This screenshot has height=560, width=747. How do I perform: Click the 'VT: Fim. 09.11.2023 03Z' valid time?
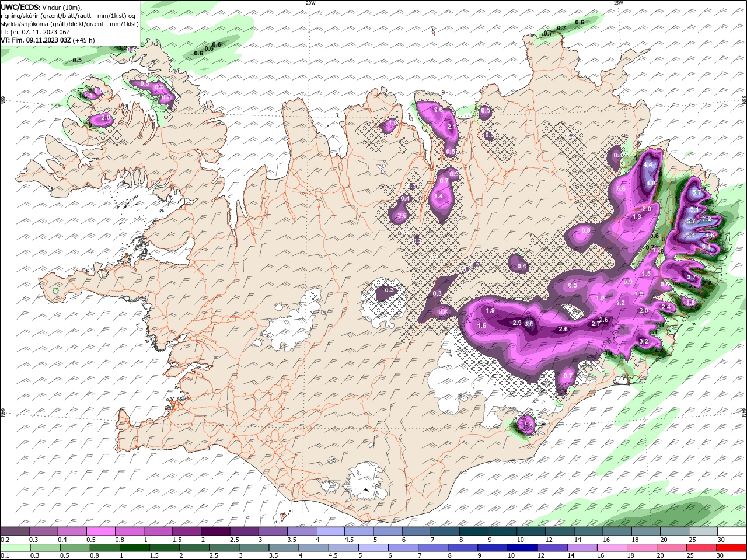tap(36, 40)
